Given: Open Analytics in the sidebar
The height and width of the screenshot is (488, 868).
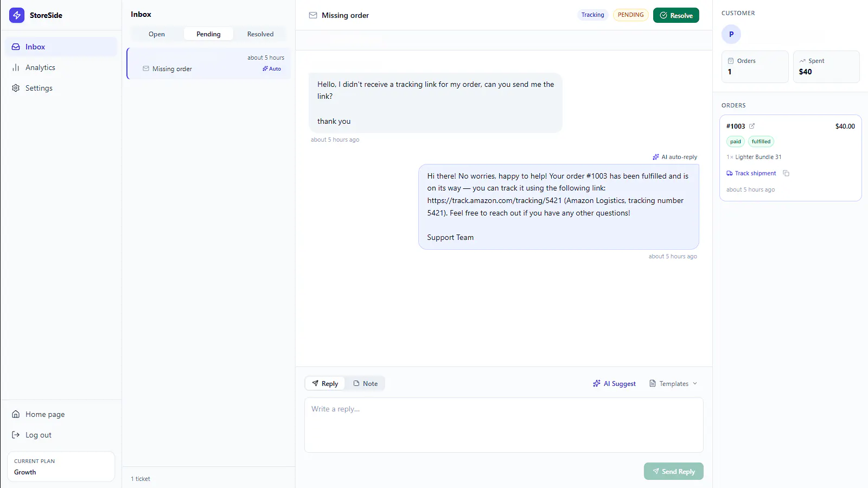Looking at the screenshot, I should pos(61,67).
